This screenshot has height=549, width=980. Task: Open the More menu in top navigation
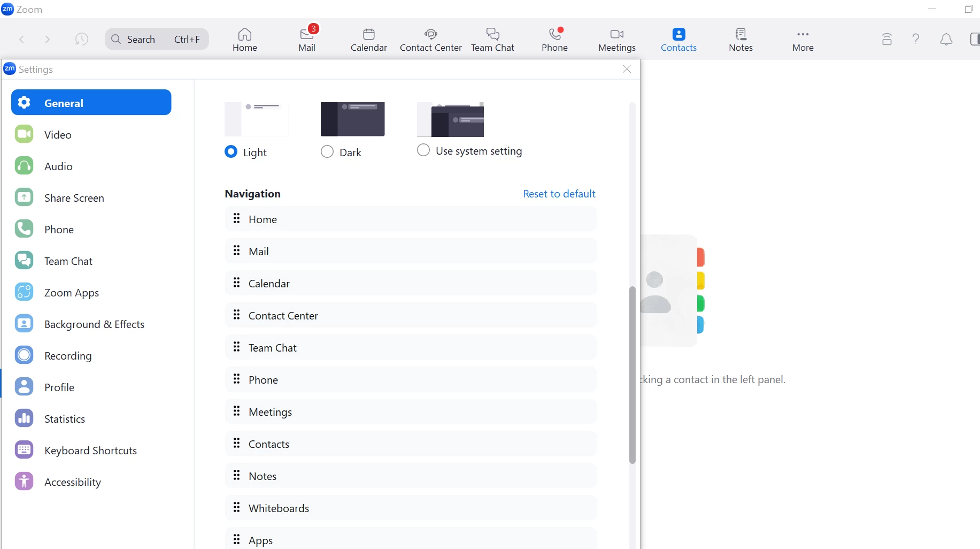pyautogui.click(x=802, y=40)
